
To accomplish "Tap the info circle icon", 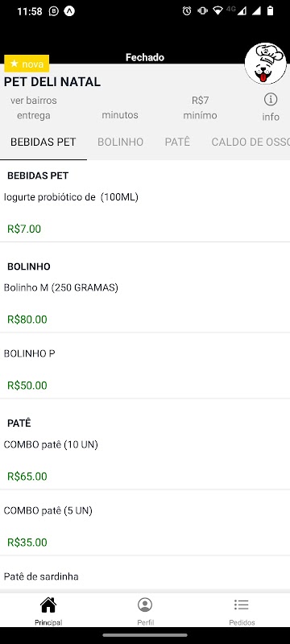I will click(x=271, y=99).
